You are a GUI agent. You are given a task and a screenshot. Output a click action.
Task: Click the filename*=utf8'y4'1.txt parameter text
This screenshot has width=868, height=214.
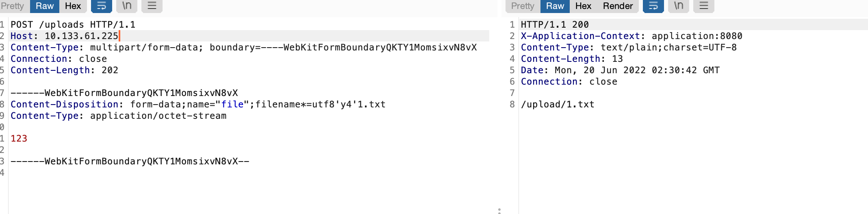320,105
